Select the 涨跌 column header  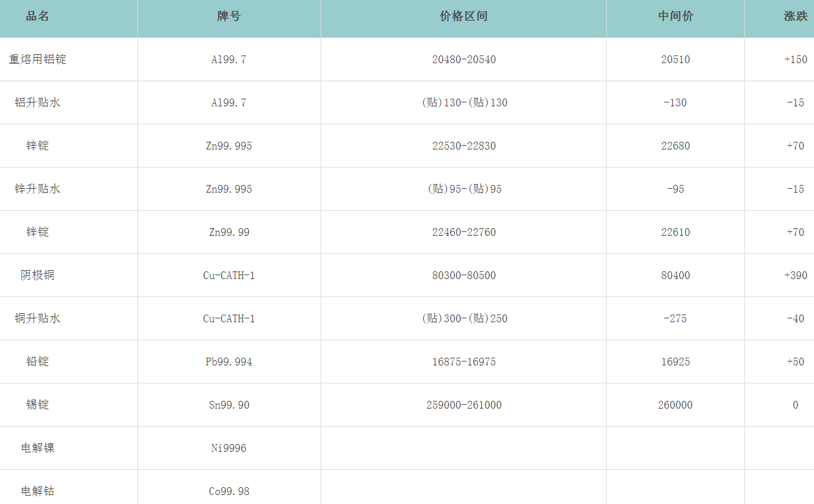coord(795,17)
